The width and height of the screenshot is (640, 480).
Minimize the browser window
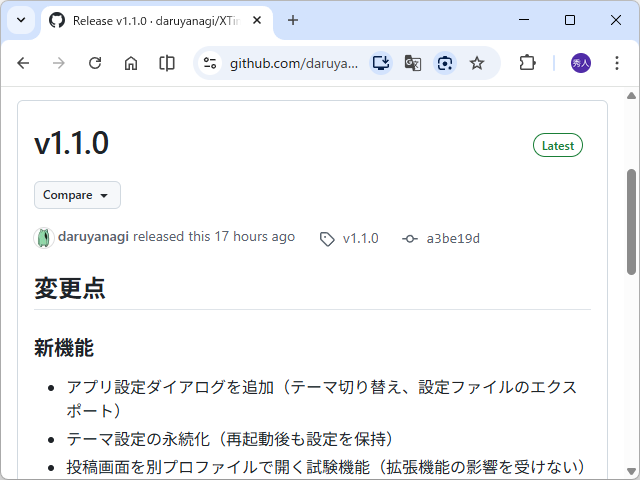[x=524, y=20]
